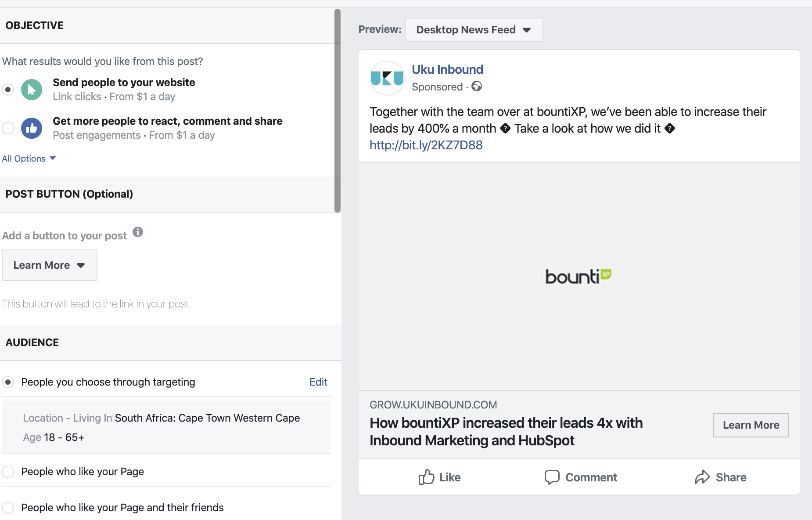Open the Uku Inbound page name link
812x520 pixels.
coord(447,69)
